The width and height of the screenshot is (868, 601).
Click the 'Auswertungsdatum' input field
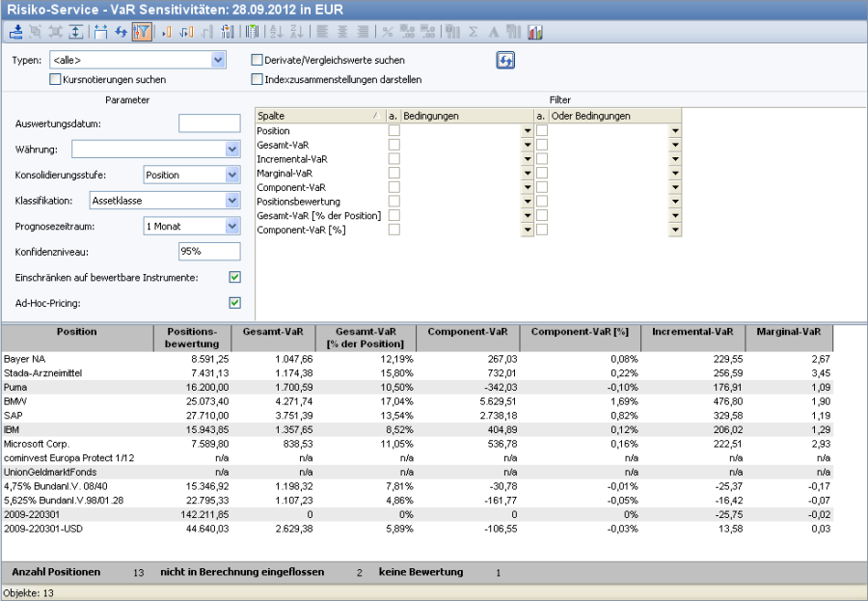209,123
